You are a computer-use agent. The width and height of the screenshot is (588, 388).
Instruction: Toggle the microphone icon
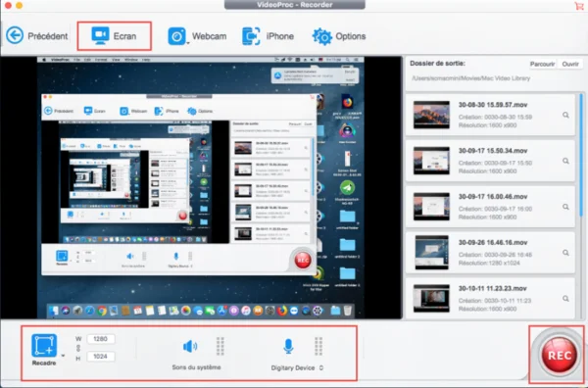tap(288, 346)
